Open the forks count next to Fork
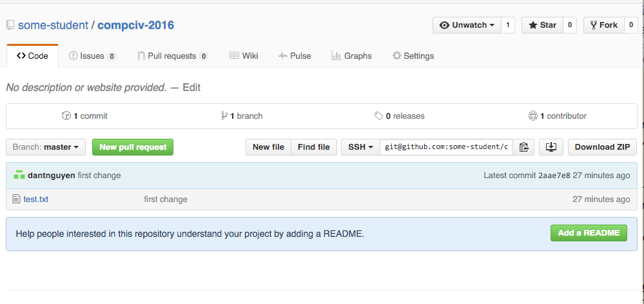The image size is (644, 304). point(631,25)
